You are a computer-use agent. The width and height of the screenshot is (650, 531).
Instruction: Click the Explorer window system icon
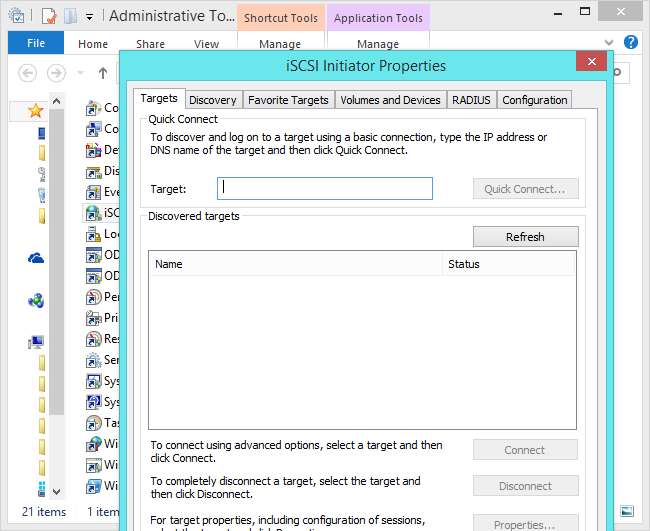17,16
